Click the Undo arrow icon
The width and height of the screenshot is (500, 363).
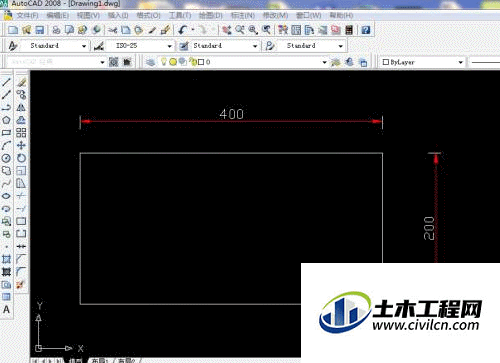coord(183,30)
